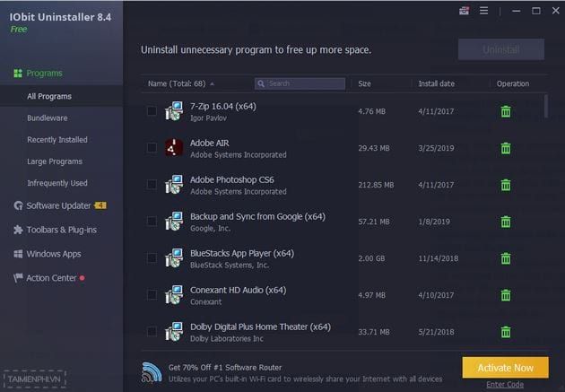Click the Dolby Digital Plus program icon
Screen dimensions: 565x392
point(174,332)
